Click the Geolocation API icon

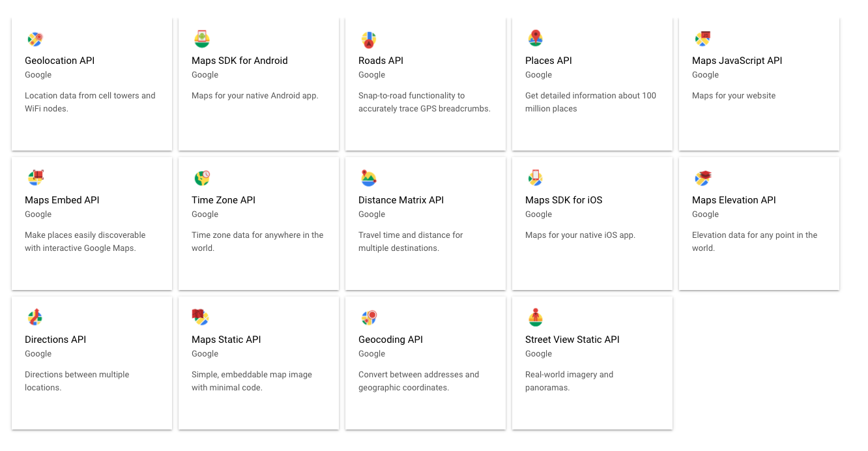click(35, 39)
